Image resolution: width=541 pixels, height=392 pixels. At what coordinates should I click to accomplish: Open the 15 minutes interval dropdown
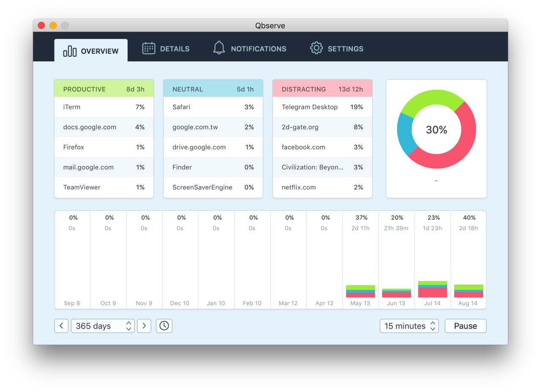[409, 326]
